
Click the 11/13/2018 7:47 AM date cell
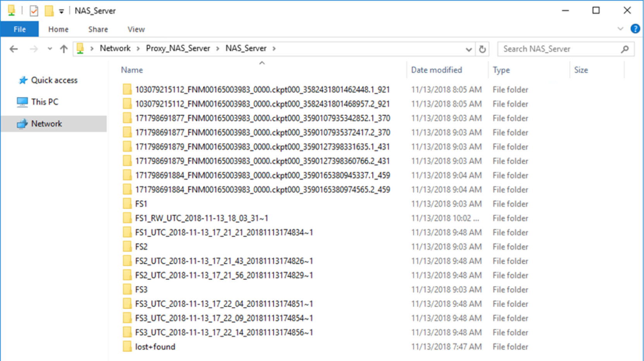pyautogui.click(x=446, y=347)
